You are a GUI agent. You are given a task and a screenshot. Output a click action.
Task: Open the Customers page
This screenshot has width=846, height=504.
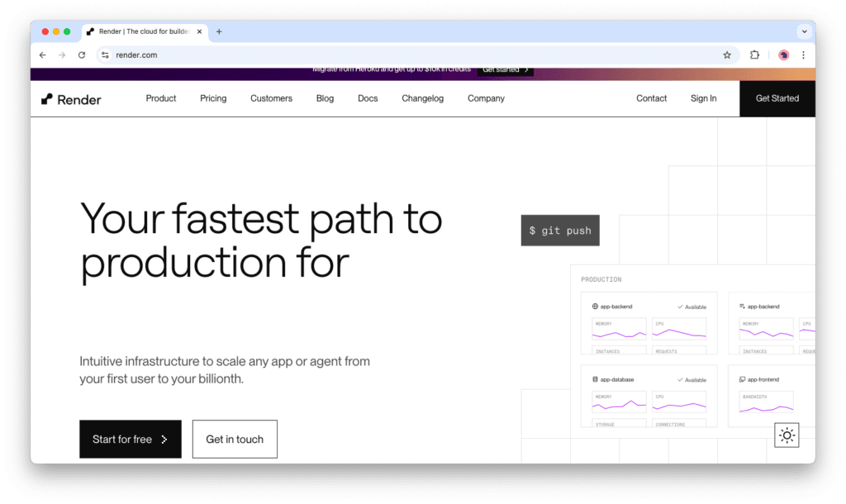point(271,98)
